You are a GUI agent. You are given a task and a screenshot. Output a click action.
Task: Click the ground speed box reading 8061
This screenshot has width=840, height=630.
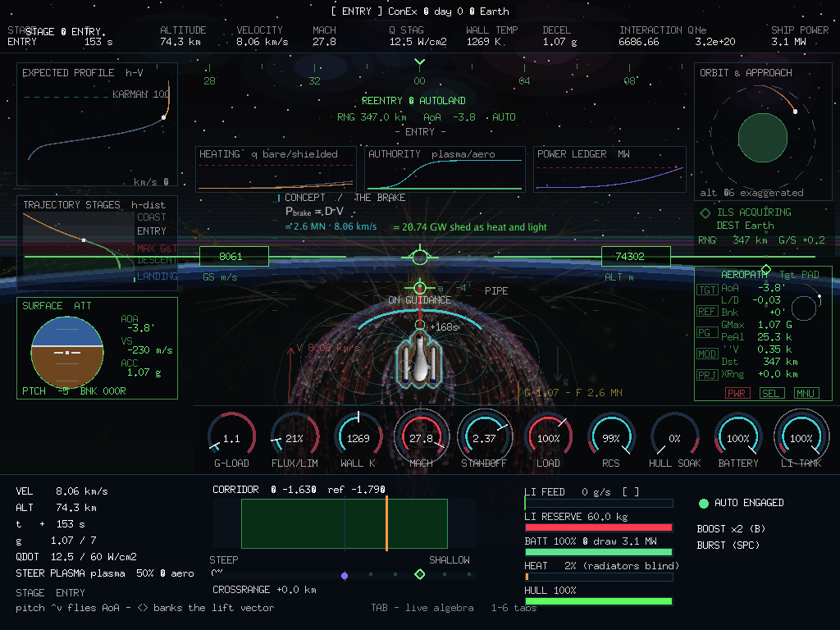(234, 256)
